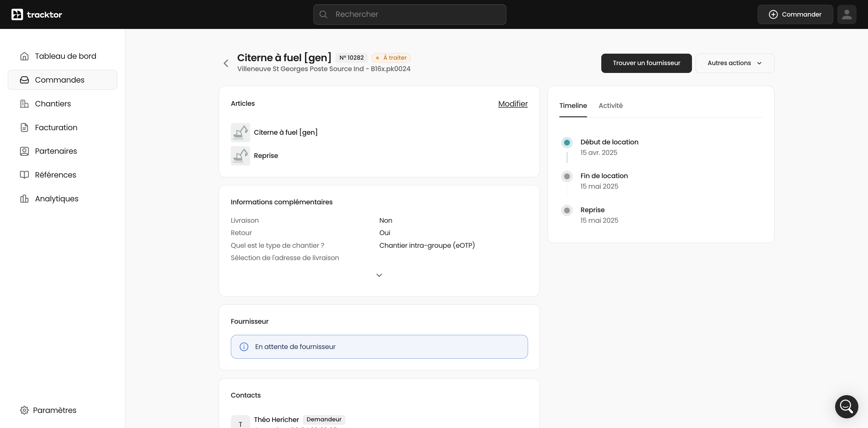Click the 15 avr. 2025 date
This screenshot has width=868, height=428.
click(x=599, y=153)
